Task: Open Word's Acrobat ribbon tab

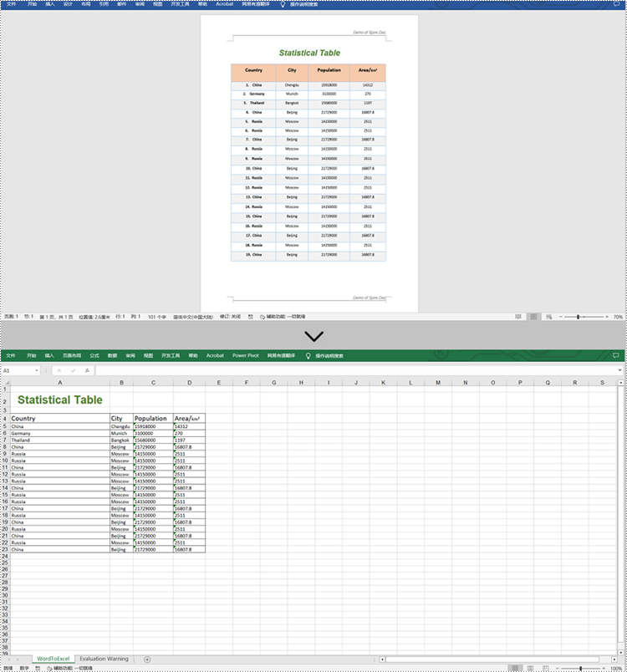Action: [225, 4]
